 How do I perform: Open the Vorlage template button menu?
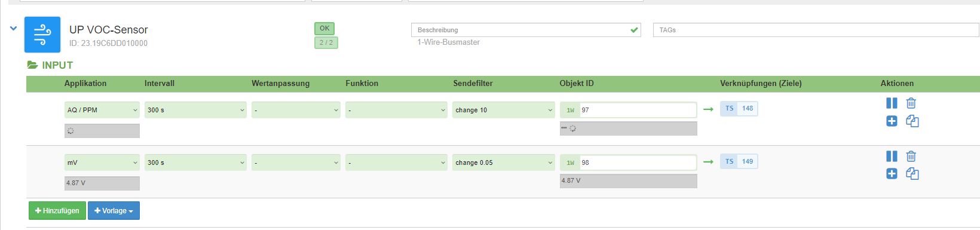[114, 210]
